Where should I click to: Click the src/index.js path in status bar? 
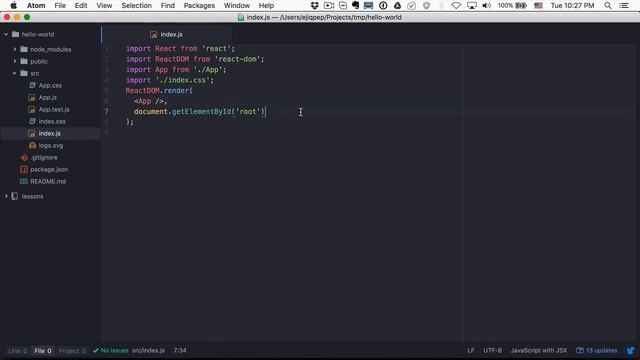point(148,351)
